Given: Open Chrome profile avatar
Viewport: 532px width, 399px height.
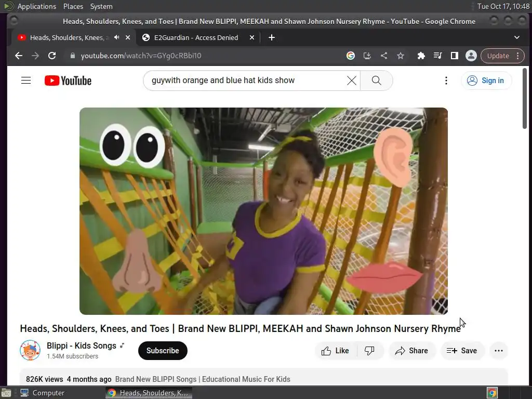Looking at the screenshot, I should pos(471,56).
